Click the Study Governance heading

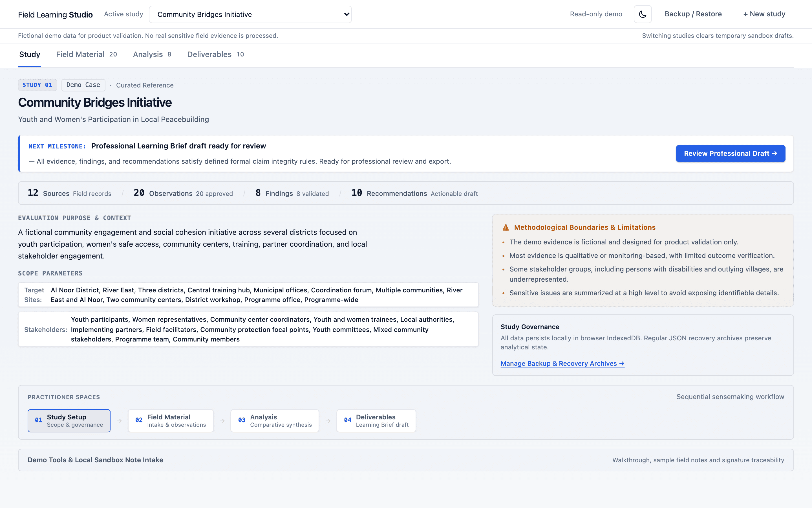coord(530,327)
